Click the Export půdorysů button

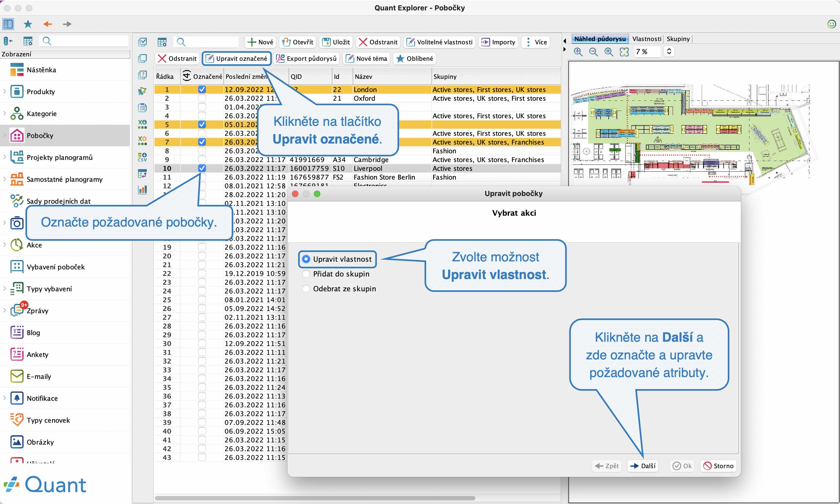(306, 58)
